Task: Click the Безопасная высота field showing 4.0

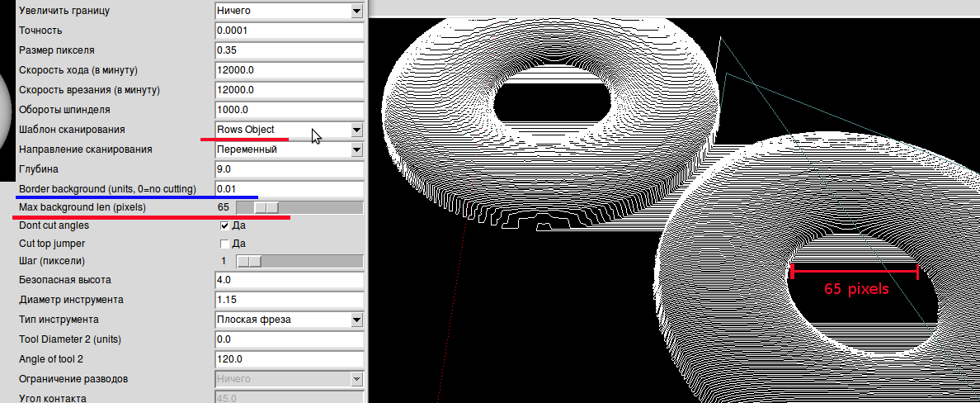Action: (x=289, y=280)
